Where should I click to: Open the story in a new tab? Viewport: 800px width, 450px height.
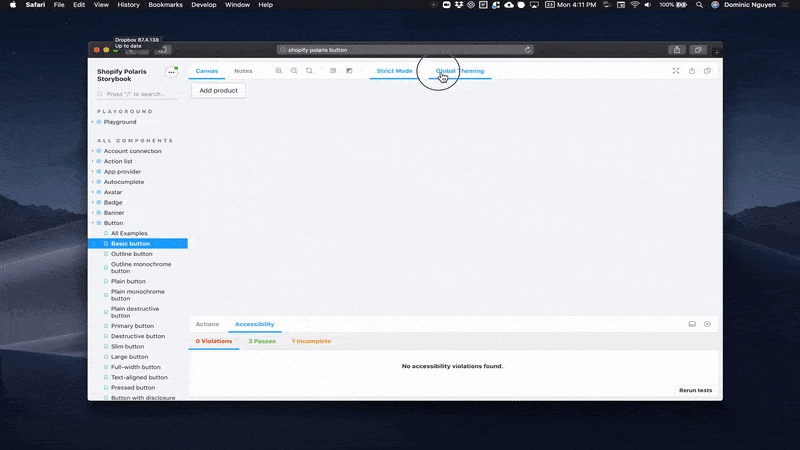tap(692, 71)
